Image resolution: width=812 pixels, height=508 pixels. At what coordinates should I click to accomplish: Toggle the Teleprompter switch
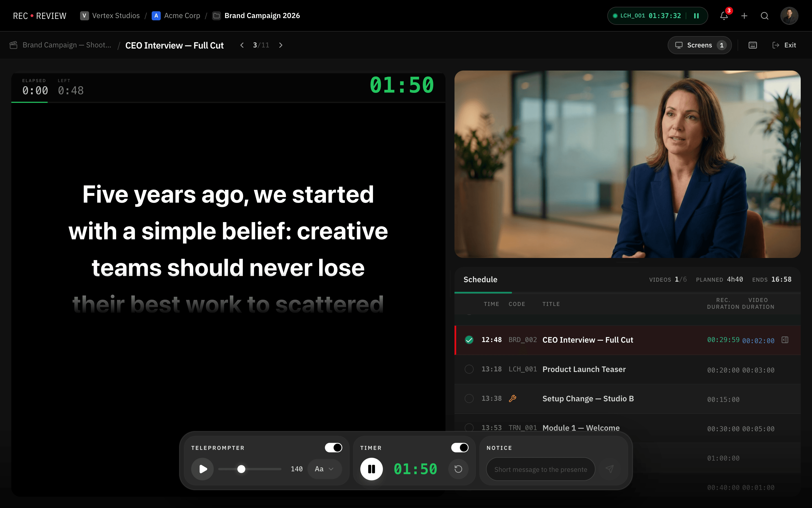coord(333,448)
